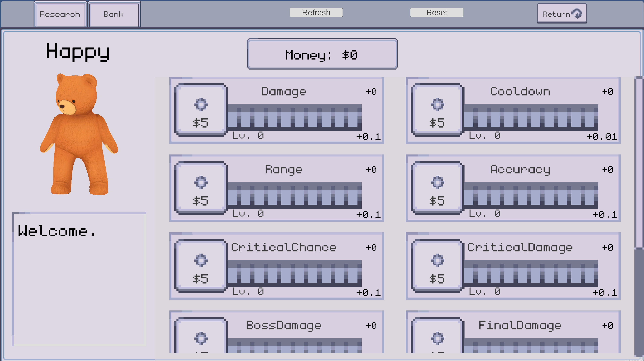Buy the Damage upgrade for $5

[201, 110]
